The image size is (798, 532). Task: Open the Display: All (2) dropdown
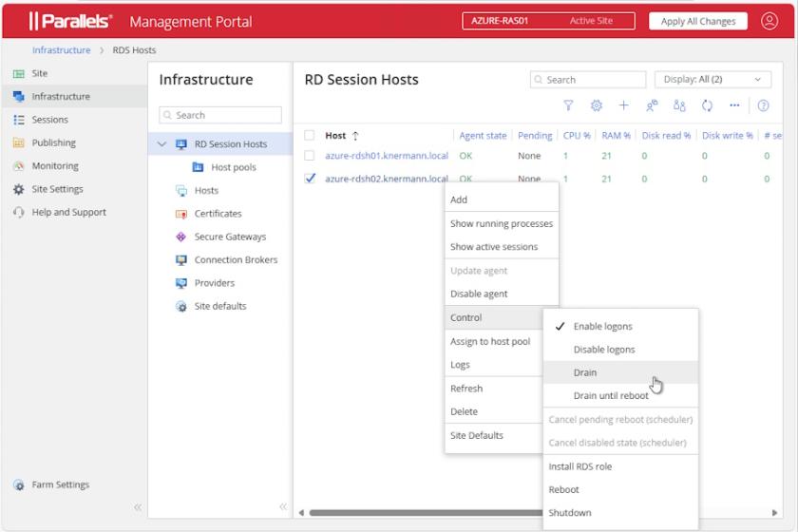click(712, 80)
